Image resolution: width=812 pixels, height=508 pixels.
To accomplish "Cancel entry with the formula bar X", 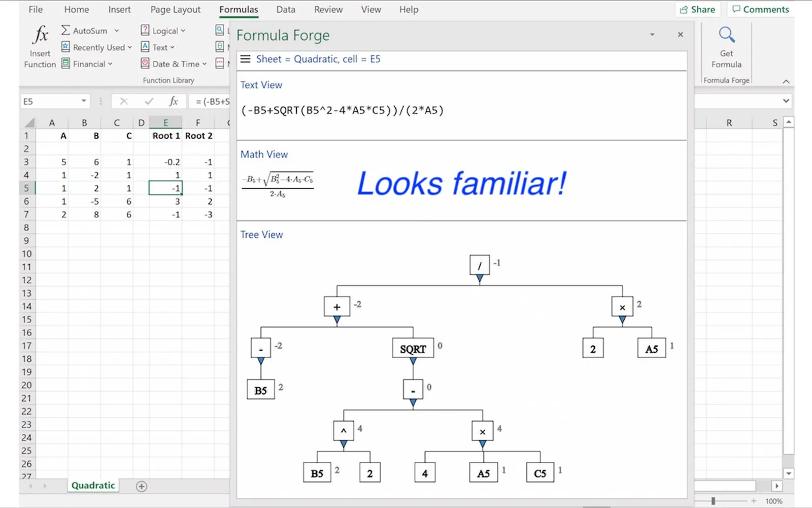I will [124, 101].
